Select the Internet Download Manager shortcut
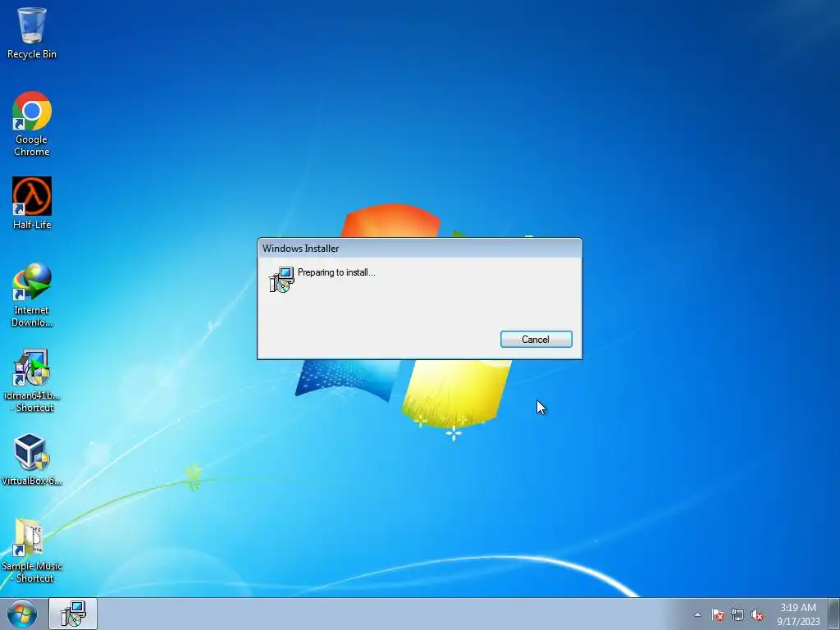This screenshot has height=630, width=840. (x=32, y=294)
